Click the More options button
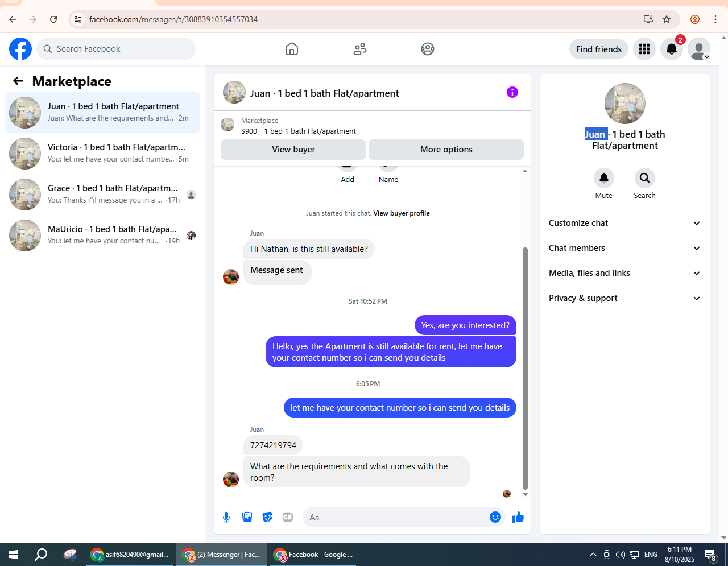728x566 pixels. [x=446, y=150]
